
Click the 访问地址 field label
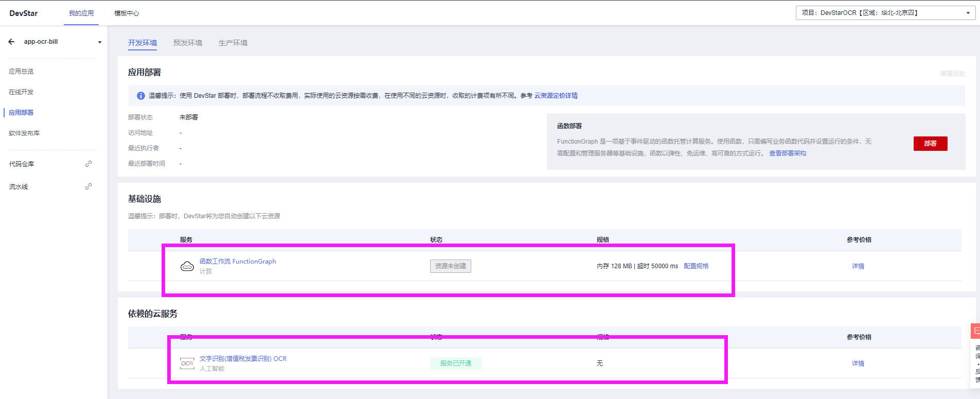click(140, 133)
